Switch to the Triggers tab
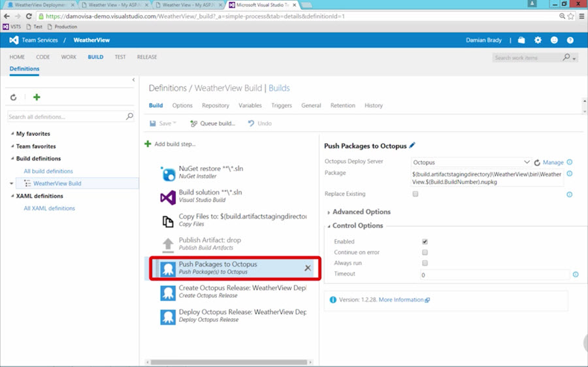 282,105
